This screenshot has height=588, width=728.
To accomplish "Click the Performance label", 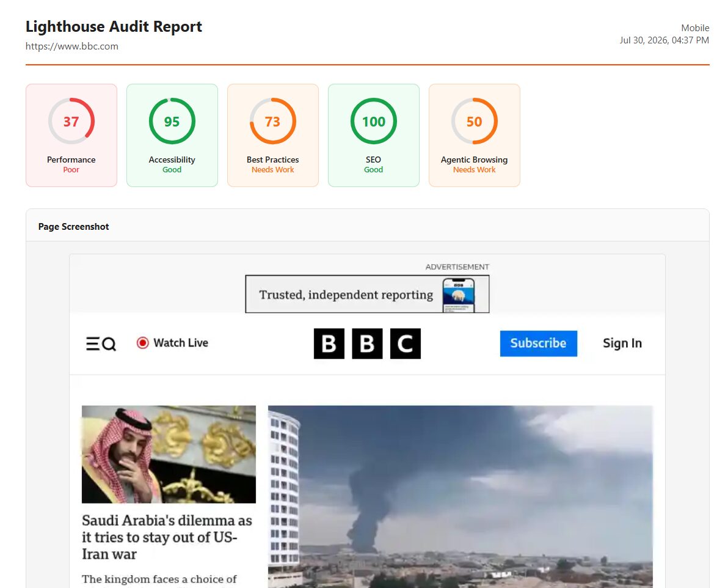I will tap(71, 160).
